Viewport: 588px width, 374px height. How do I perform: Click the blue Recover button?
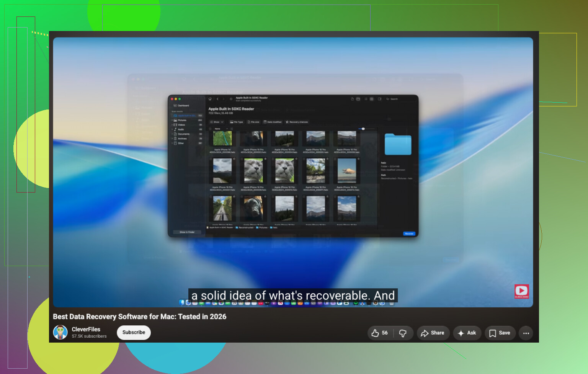[409, 234]
